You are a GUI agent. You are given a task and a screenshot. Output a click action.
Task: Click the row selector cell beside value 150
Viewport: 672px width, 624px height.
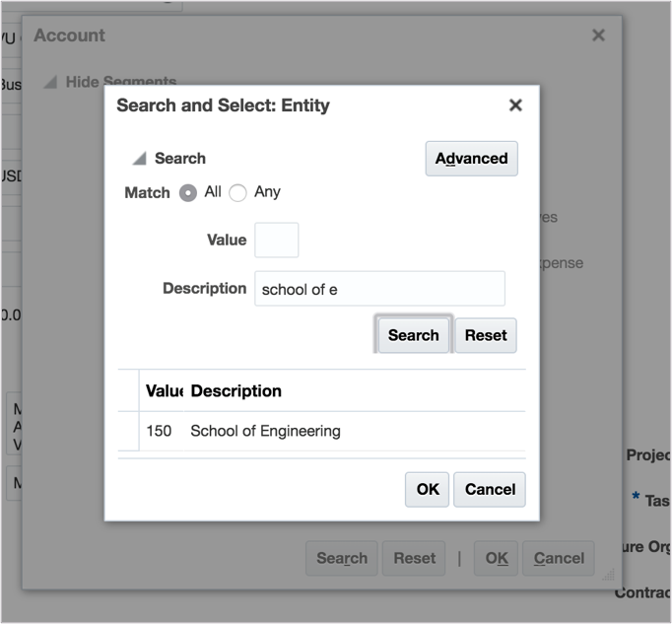point(128,431)
